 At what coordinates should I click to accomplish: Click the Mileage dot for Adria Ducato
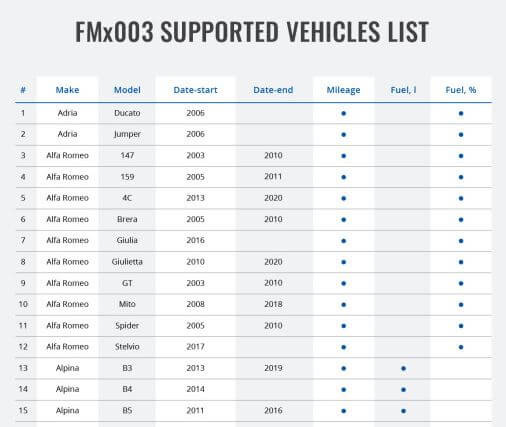344,113
